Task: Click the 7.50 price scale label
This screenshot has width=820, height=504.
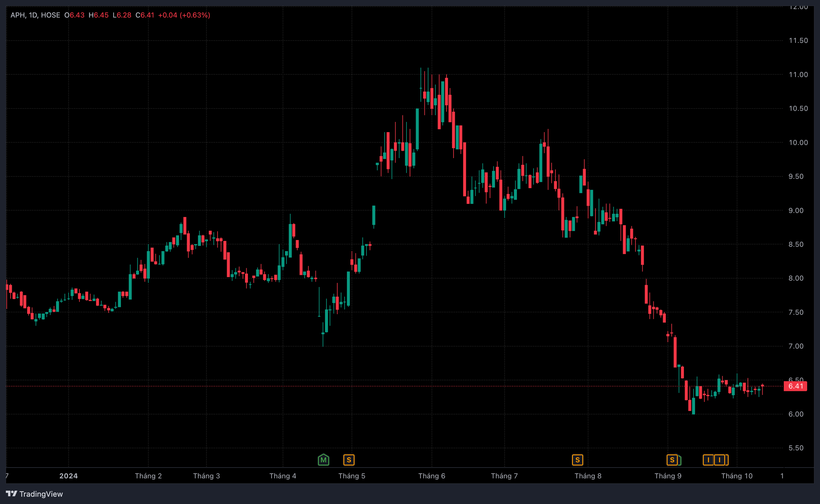Action: tap(796, 312)
